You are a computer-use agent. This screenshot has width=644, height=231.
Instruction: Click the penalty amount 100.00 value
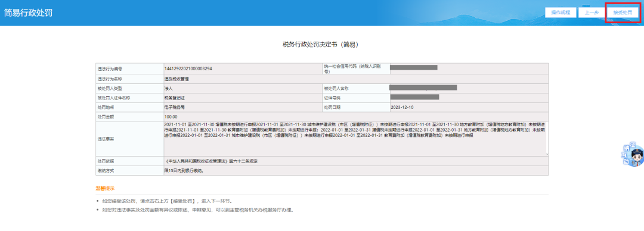(171, 117)
